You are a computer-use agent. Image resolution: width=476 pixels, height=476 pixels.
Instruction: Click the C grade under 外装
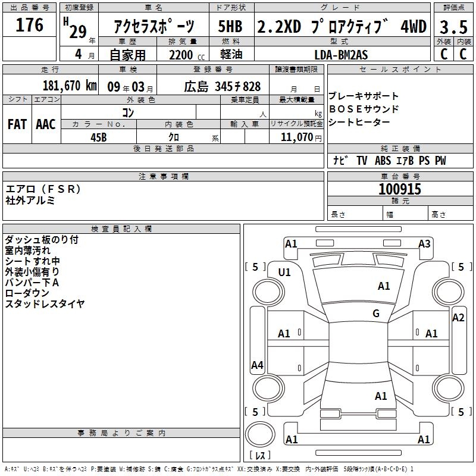(x=444, y=54)
